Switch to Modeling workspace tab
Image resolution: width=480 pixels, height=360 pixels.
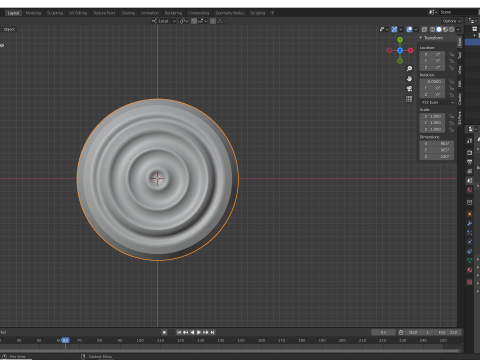(x=33, y=13)
